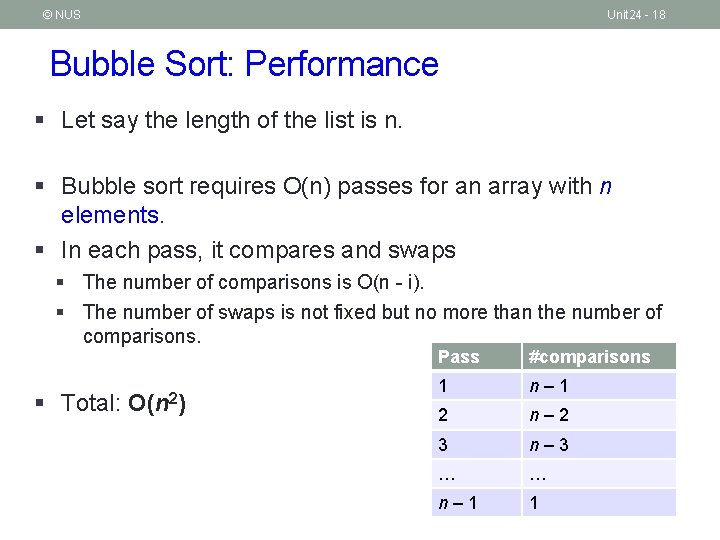Click the last row's n – 1 pass cell
This screenshot has width=720, height=540.
tap(476, 503)
